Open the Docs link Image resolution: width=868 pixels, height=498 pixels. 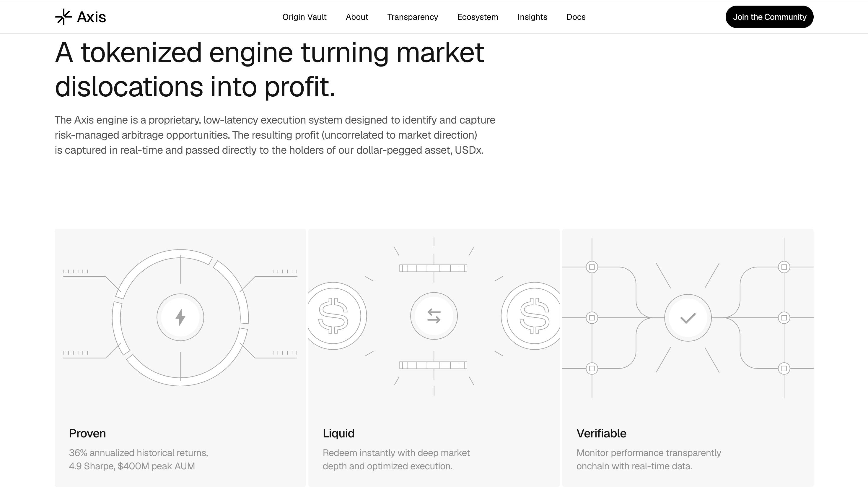[x=576, y=17]
